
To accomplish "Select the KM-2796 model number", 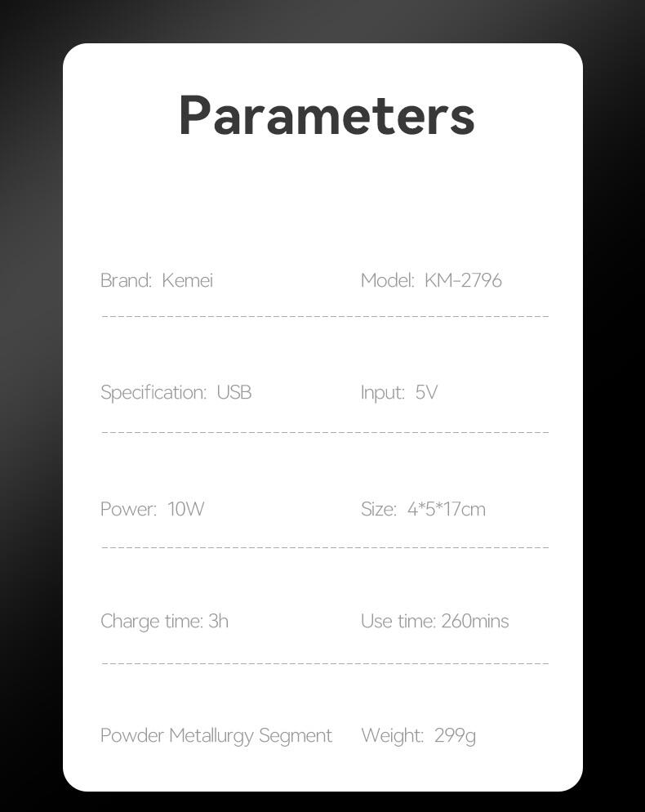I will click(x=463, y=280).
